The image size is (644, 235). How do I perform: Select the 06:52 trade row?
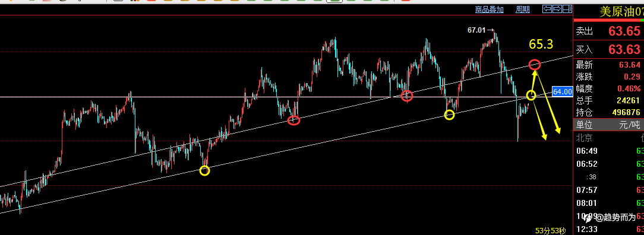[609, 164]
